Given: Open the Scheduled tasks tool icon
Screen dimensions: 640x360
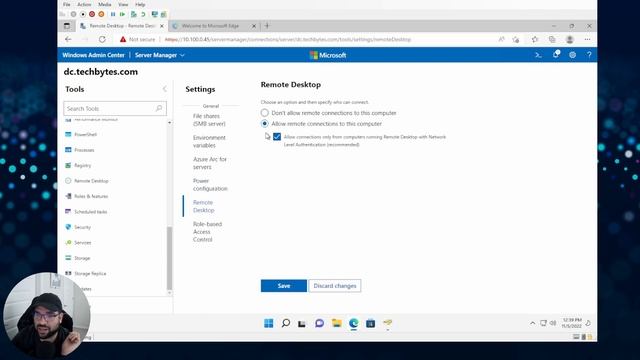Looking at the screenshot, I should [68, 211].
